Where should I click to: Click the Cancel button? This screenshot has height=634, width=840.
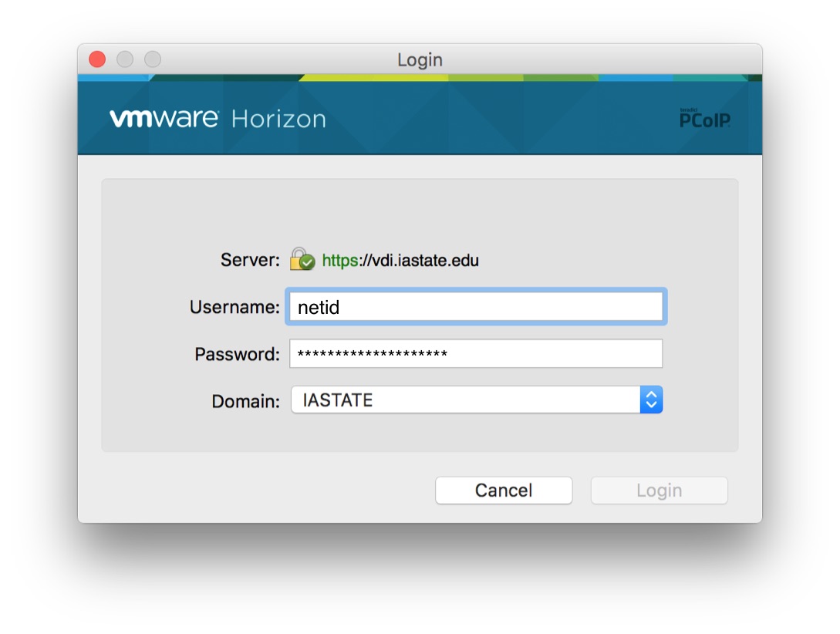(x=504, y=491)
